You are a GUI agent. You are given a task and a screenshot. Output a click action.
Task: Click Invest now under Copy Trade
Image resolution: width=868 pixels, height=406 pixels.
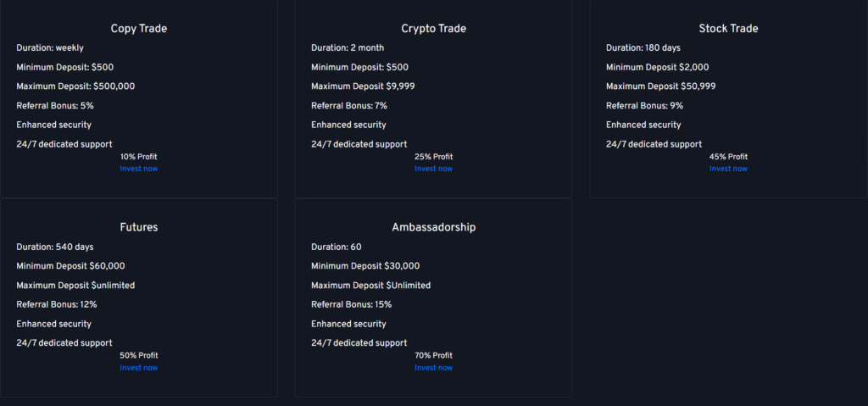[138, 169]
